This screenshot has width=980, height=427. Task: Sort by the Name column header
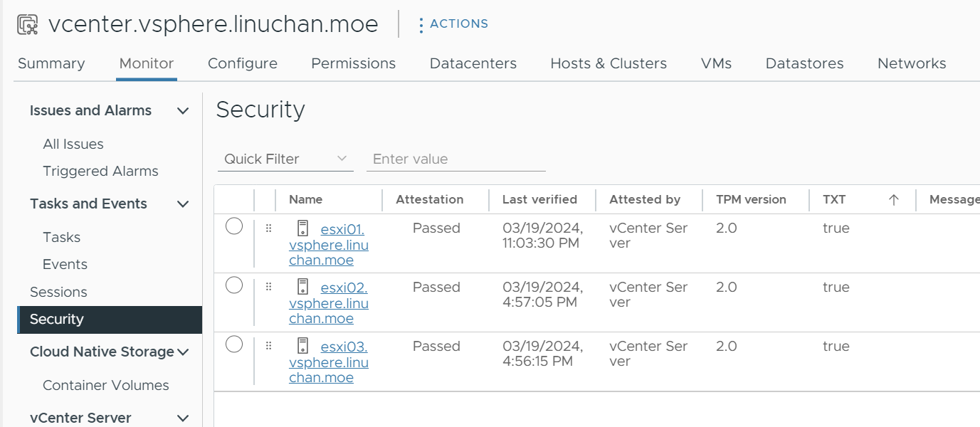pos(306,199)
